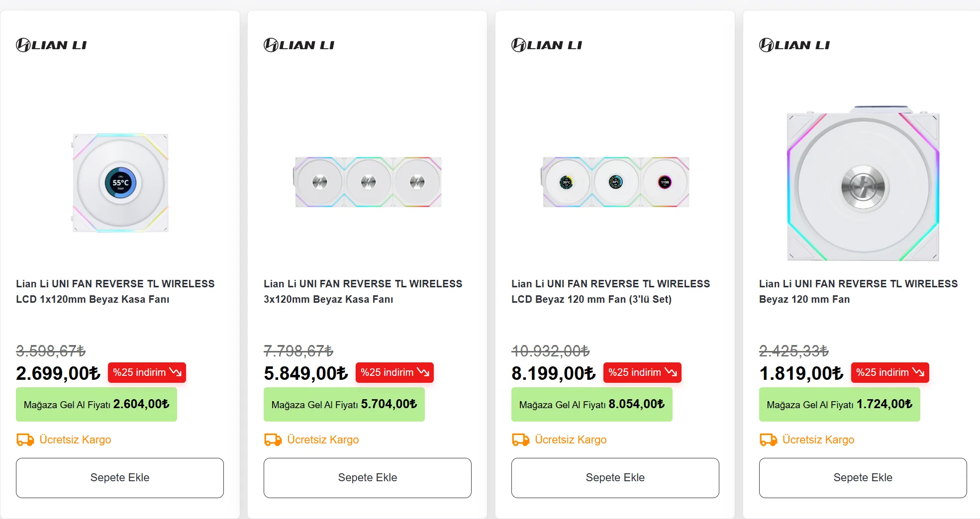Viewport: 980px width, 519px height.
Task: Open the 3x120mm Beyaz Kasa Fanı title
Action: click(363, 291)
